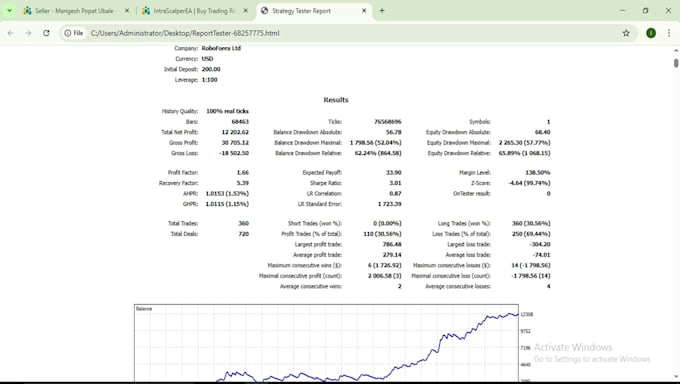This screenshot has height=384, width=680.
Task: Click the vertical scrollbar thumb
Action: point(676,63)
